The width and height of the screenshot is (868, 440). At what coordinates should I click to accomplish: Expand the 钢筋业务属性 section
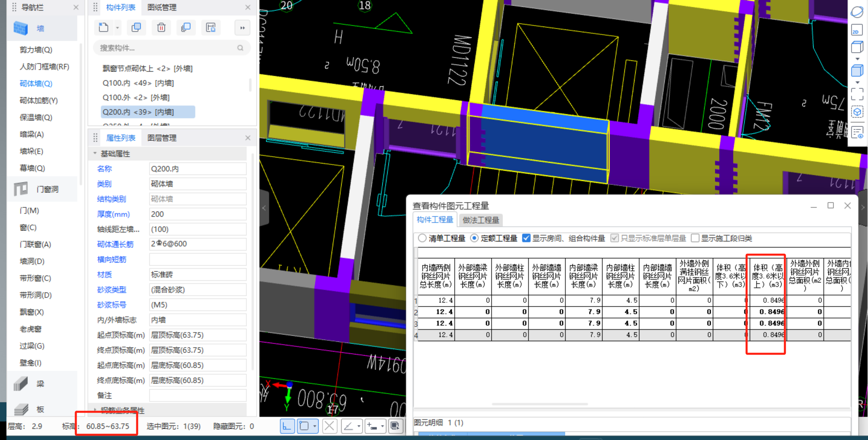tap(95, 410)
